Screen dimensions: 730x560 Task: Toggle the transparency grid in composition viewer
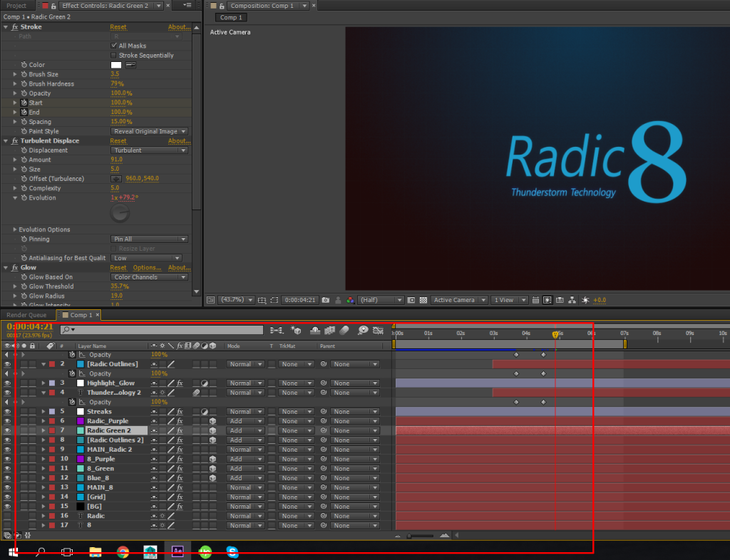[423, 301]
